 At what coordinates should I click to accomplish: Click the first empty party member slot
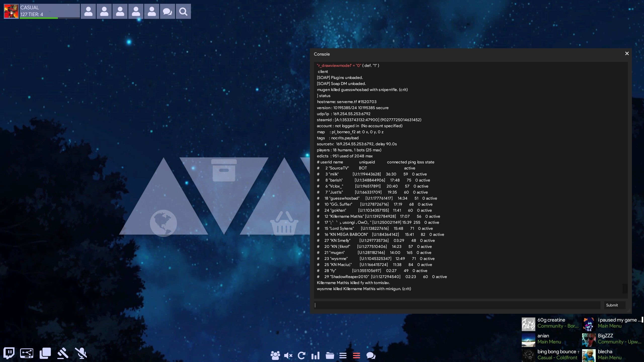pos(88,12)
